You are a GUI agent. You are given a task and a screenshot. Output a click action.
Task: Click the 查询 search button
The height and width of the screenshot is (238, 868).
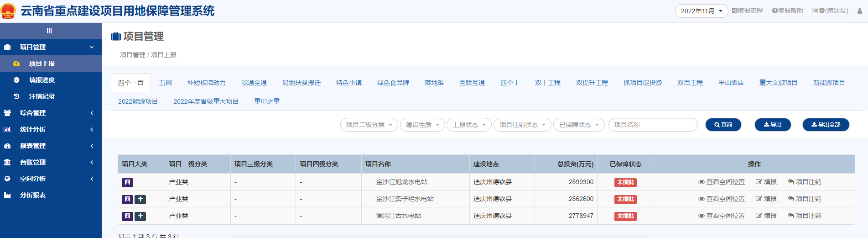(x=723, y=125)
